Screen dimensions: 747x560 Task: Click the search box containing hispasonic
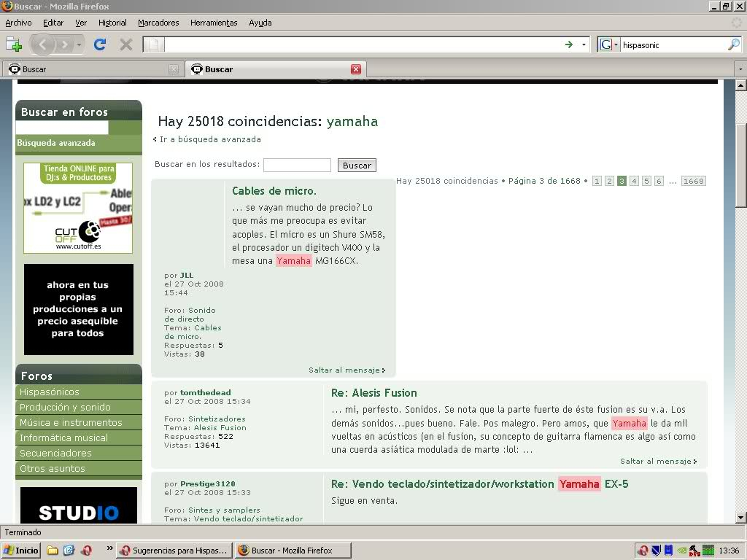673,44
